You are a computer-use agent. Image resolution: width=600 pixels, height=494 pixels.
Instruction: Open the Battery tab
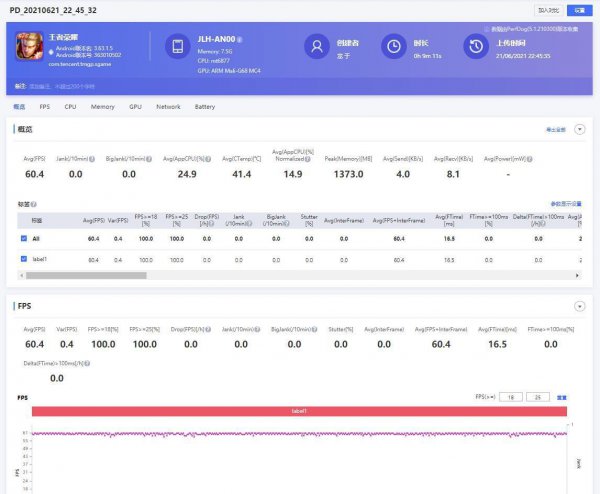coord(204,106)
